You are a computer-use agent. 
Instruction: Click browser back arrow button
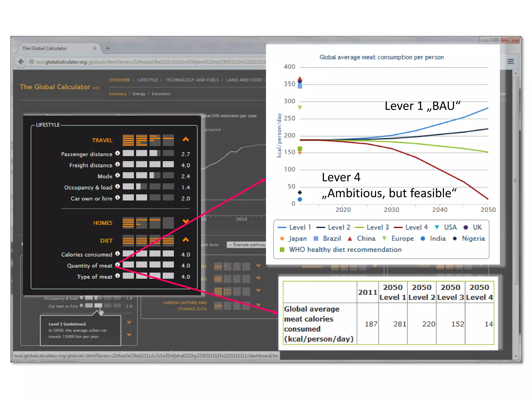tap(21, 62)
